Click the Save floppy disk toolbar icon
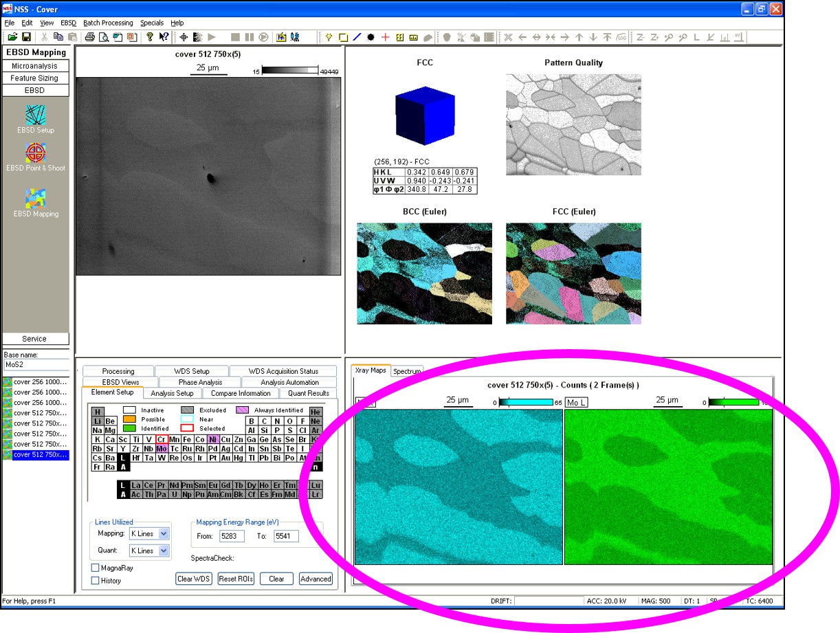The width and height of the screenshot is (840, 633). coord(26,37)
